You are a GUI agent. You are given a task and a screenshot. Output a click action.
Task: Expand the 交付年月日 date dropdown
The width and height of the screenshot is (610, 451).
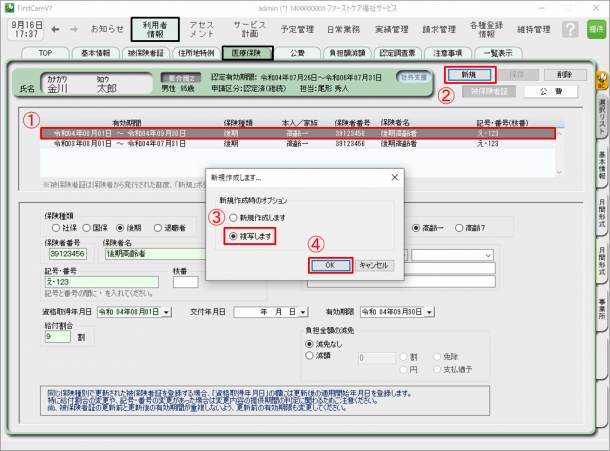[303, 312]
